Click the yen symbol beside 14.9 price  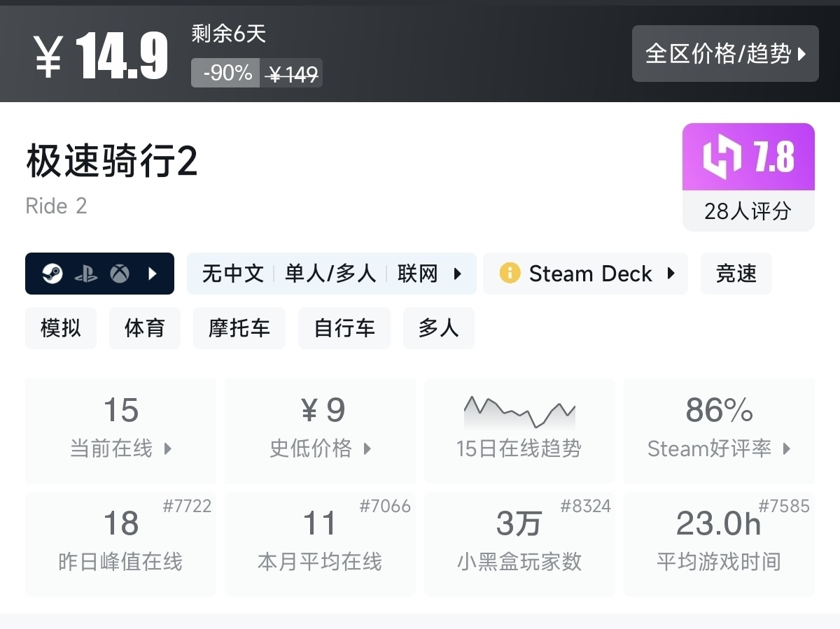pyautogui.click(x=48, y=55)
